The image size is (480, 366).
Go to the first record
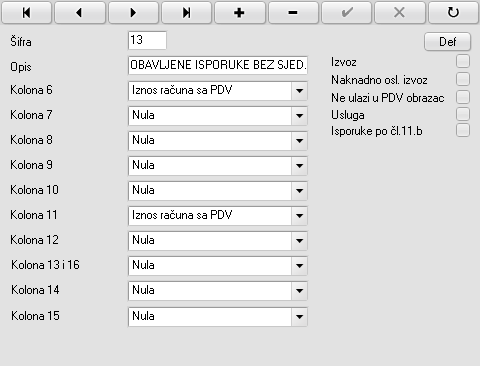click(27, 12)
